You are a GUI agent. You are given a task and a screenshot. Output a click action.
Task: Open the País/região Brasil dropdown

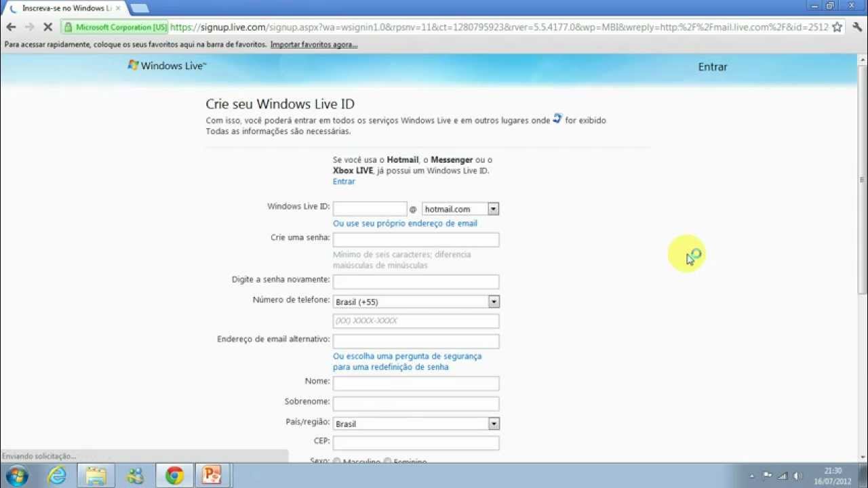[416, 424]
